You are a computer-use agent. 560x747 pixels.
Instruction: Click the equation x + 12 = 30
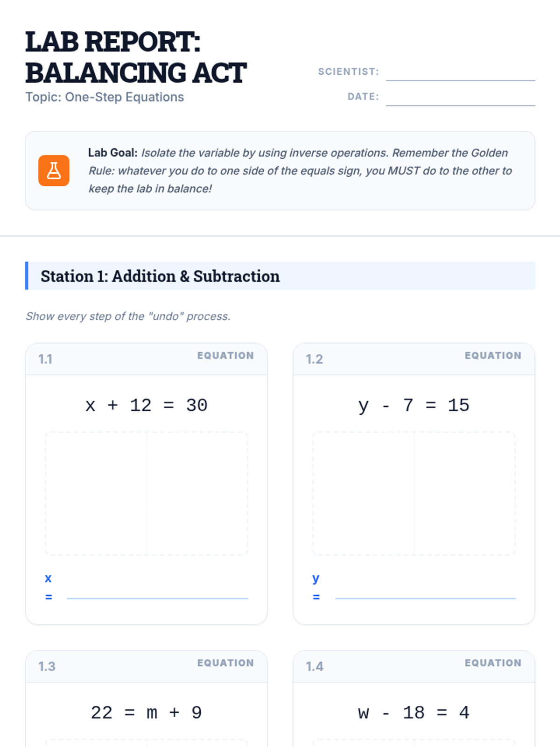(x=147, y=405)
